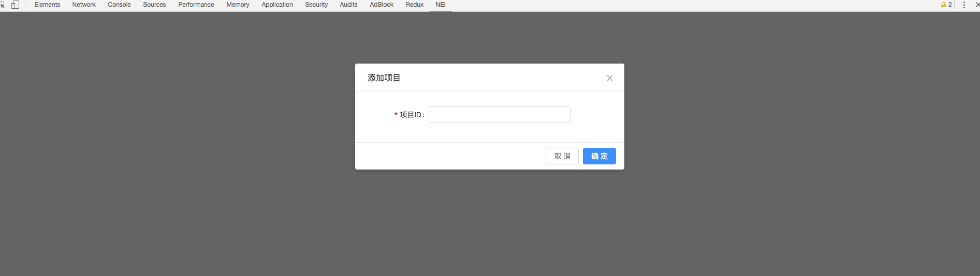Go to the Sources tab

pyautogui.click(x=154, y=5)
